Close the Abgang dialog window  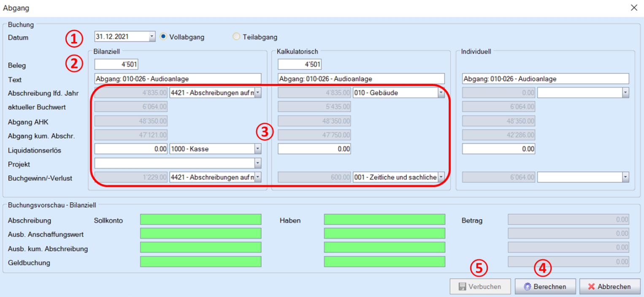[634, 8]
